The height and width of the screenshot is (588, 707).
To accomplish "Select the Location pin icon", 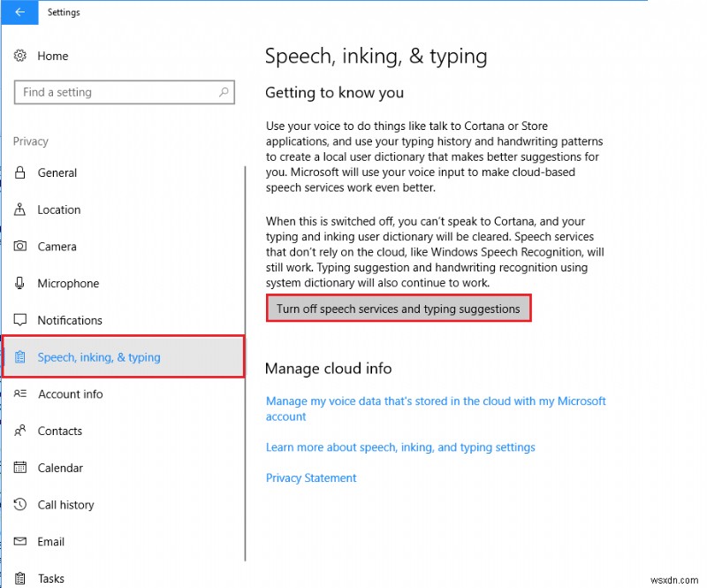I will (x=20, y=210).
